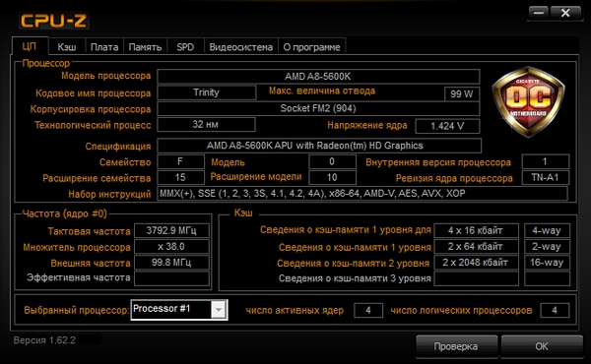Click the 3792.9 МГц clock value
Viewport: 591px width, 364px height.
click(x=171, y=230)
